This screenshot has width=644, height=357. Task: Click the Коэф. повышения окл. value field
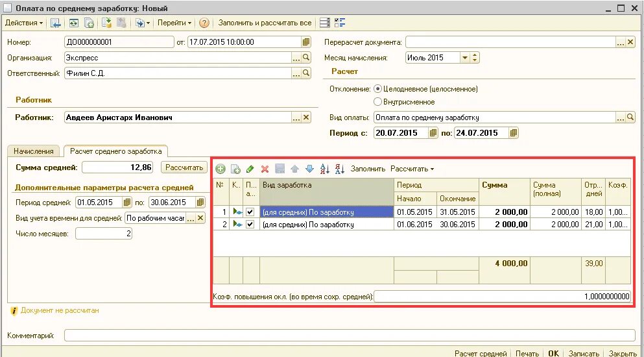(x=502, y=296)
